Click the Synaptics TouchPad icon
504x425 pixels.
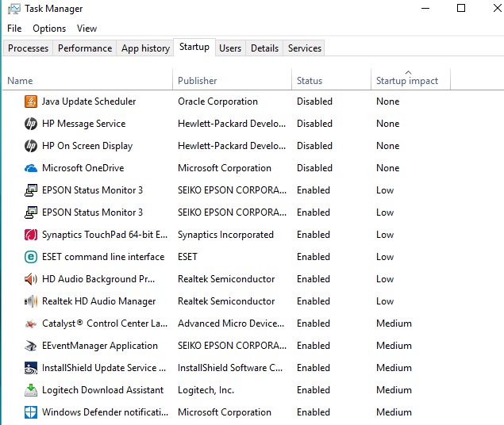click(31, 235)
